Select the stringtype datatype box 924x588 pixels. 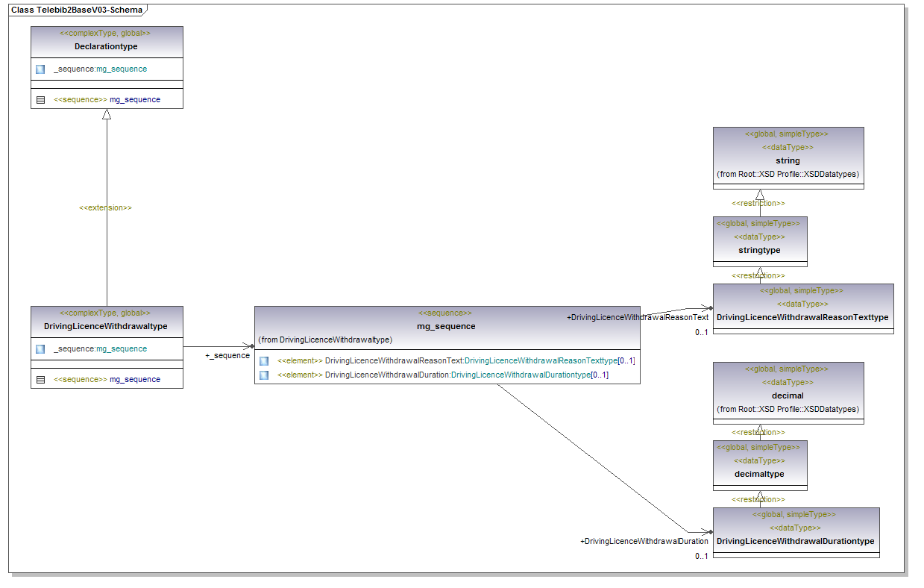click(760, 242)
